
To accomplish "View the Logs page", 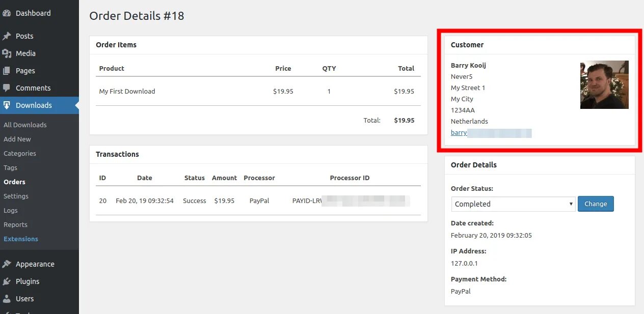I will (x=11, y=210).
